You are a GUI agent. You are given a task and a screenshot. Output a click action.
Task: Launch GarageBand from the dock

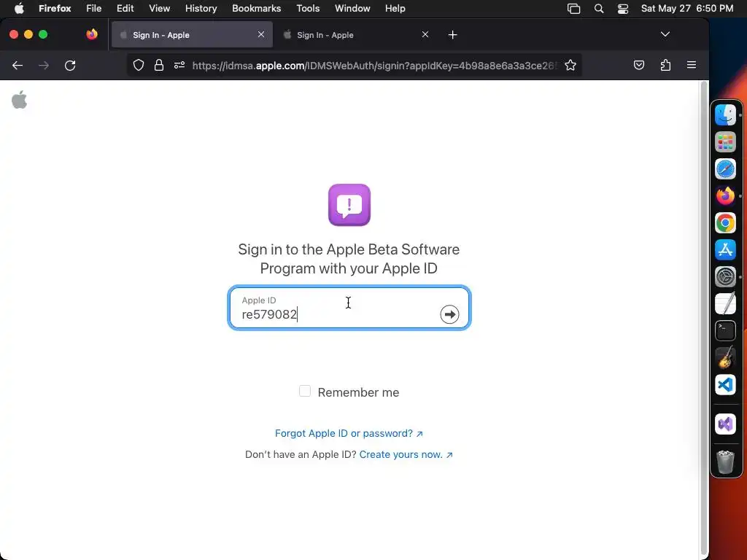click(725, 357)
